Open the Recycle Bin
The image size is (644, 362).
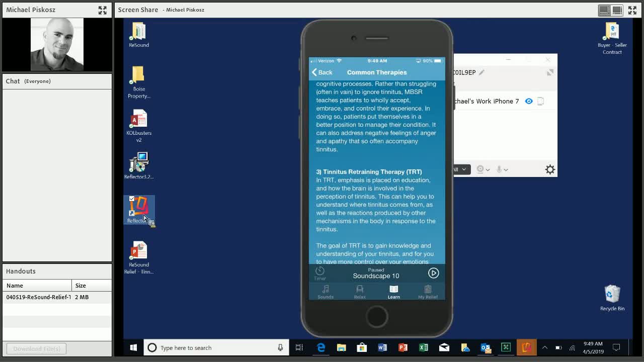[612, 298]
